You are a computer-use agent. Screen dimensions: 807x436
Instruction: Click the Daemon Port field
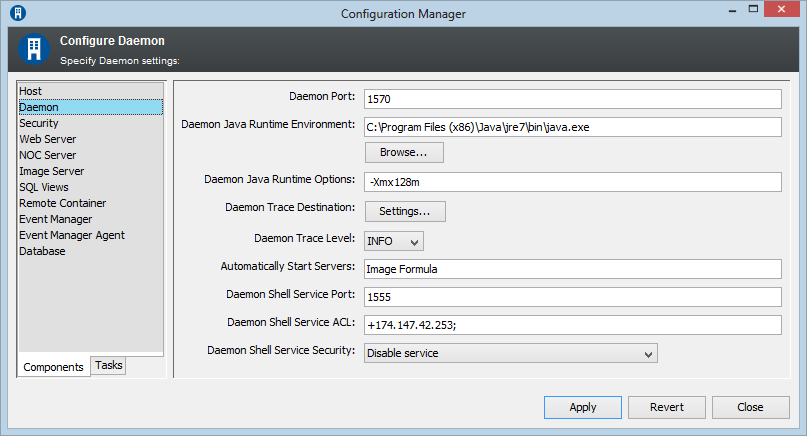click(573, 99)
